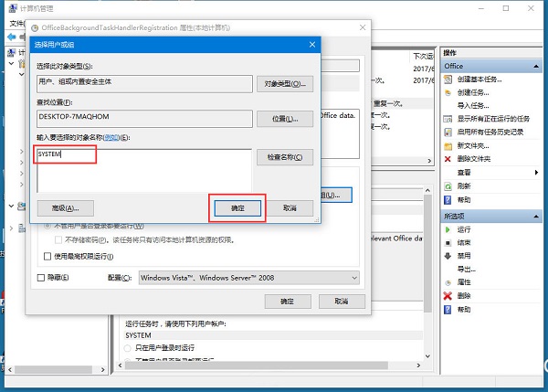Click 显示所有正在运行的任务 action icon

pyautogui.click(x=448, y=118)
